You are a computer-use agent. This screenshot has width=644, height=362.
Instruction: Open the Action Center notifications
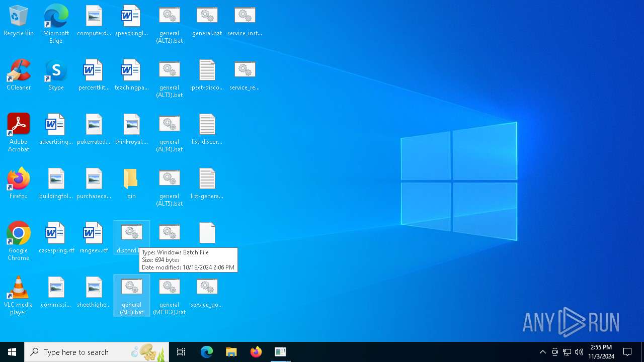(627, 352)
